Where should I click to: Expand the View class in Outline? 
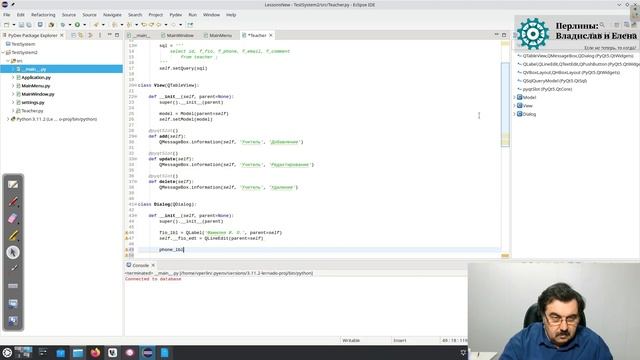[514, 106]
